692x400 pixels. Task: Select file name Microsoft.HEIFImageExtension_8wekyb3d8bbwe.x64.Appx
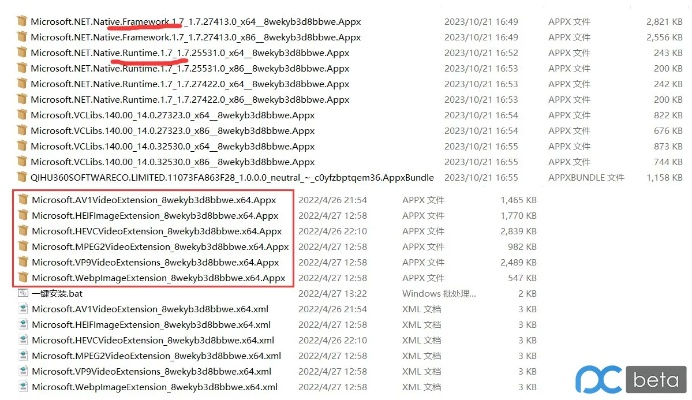click(x=155, y=215)
